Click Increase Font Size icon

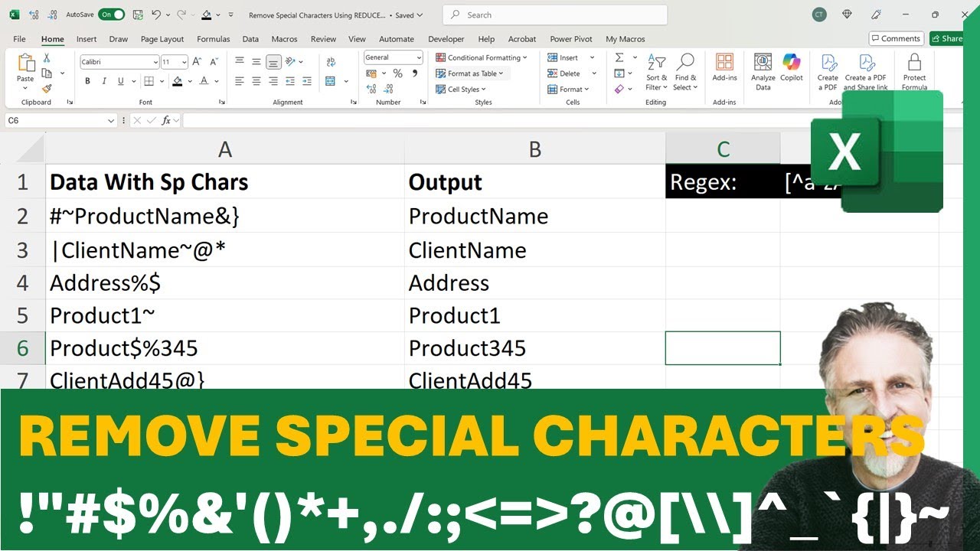pos(197,62)
